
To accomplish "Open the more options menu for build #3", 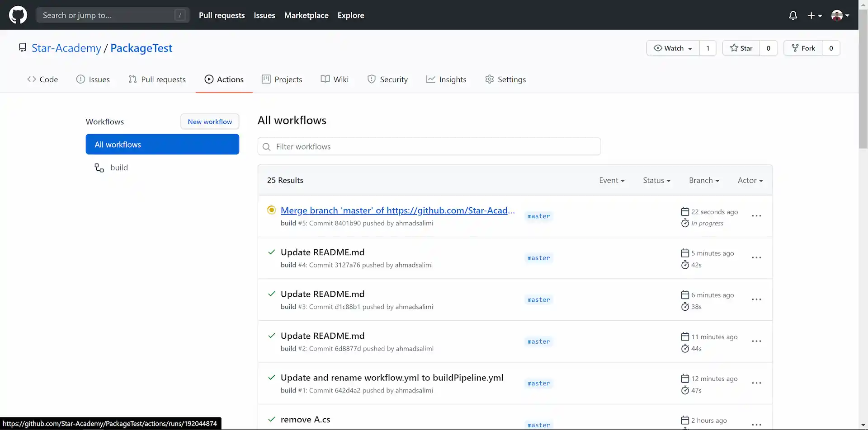I will coord(756,299).
